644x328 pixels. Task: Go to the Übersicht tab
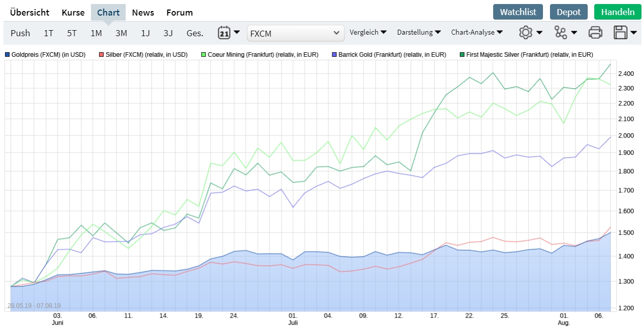[x=30, y=13]
